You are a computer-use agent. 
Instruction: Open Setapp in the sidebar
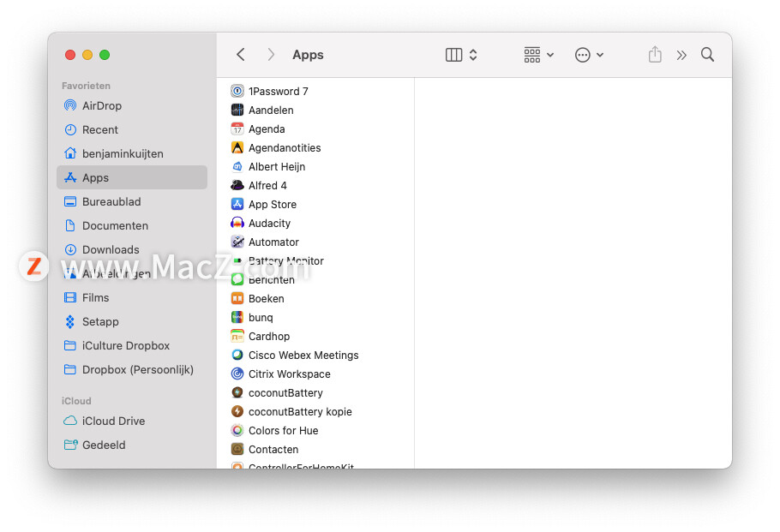coord(132,322)
